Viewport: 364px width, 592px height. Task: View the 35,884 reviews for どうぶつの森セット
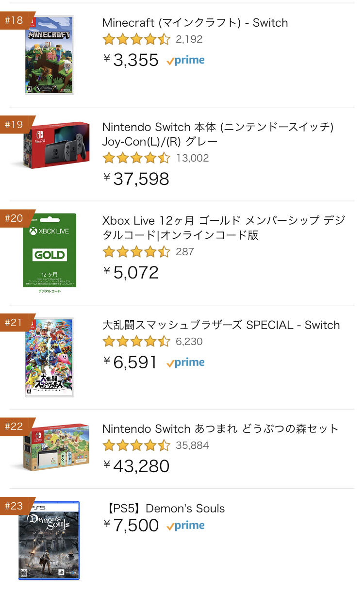pyautogui.click(x=192, y=445)
